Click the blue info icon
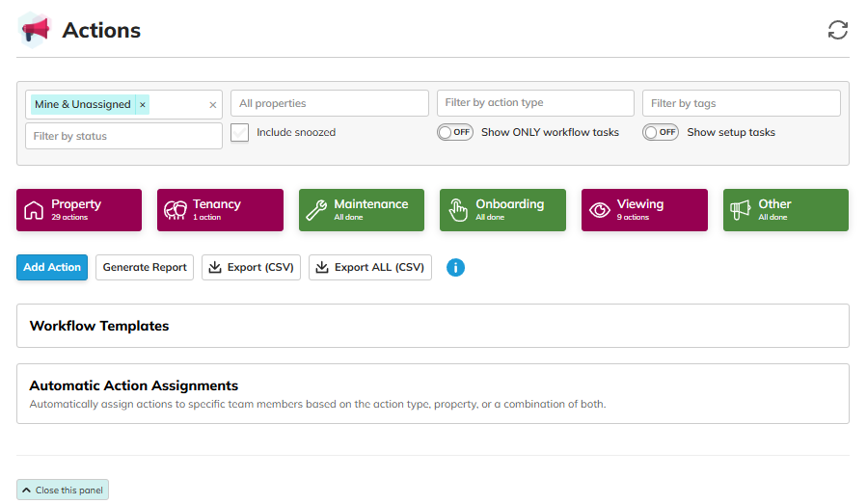 (x=455, y=268)
